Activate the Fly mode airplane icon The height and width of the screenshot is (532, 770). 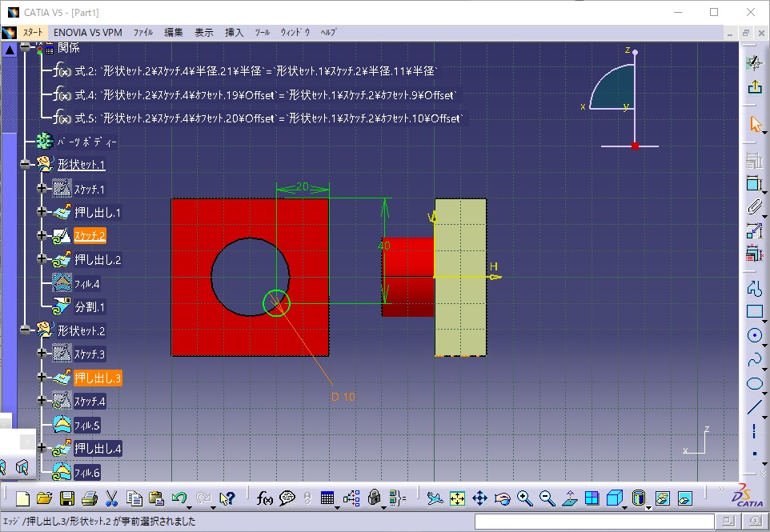(x=434, y=499)
